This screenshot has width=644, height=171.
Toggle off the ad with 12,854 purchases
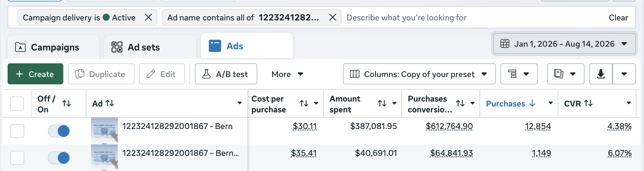[59, 131]
